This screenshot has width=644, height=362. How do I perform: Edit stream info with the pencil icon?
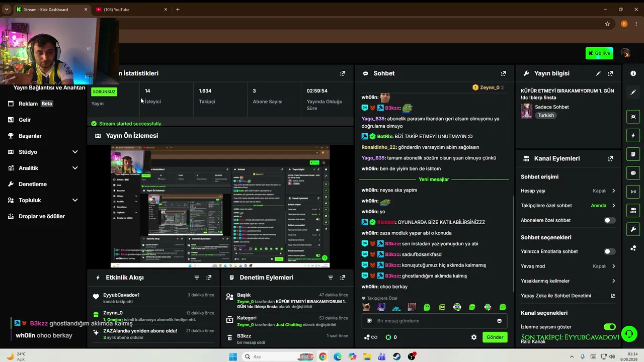[x=598, y=73]
